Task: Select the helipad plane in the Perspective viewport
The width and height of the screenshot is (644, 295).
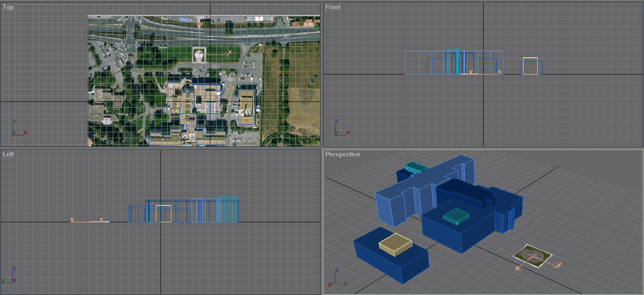Action: coord(532,256)
